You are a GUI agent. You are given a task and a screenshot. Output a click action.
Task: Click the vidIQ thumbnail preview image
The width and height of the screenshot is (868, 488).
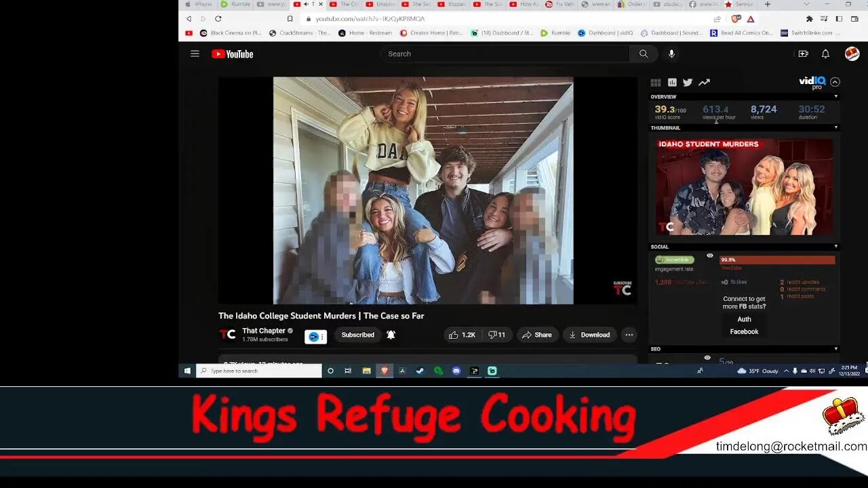pos(744,186)
